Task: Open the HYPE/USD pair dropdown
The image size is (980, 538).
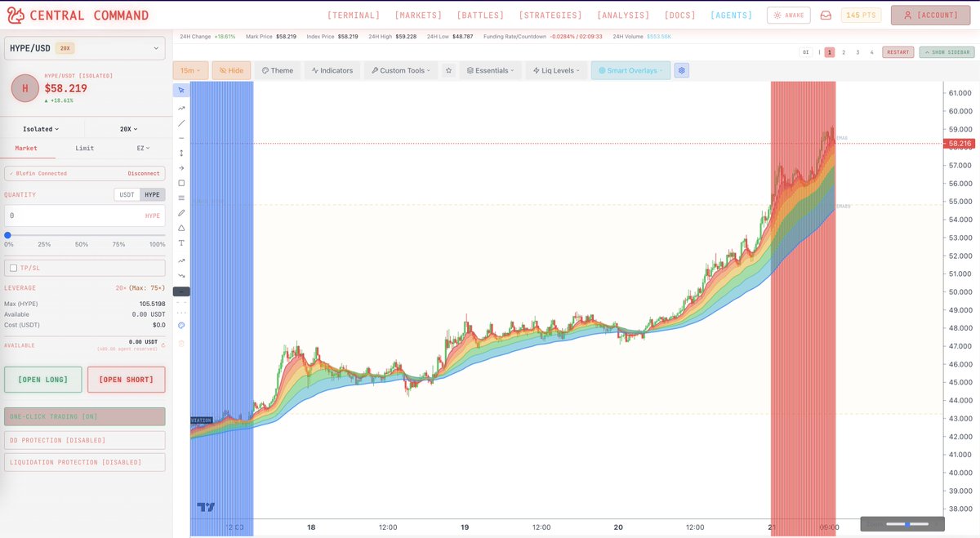Action: [x=85, y=48]
